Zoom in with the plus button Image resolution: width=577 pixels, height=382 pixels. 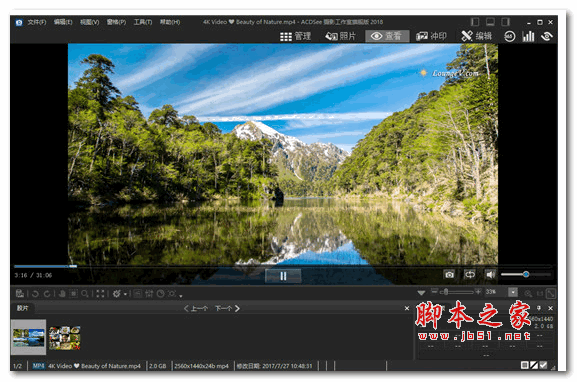(478, 291)
